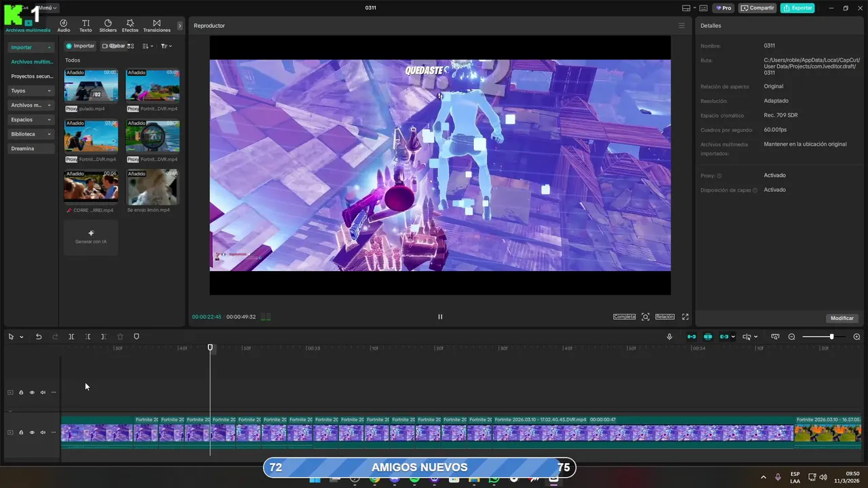Click the main track cover icon
The image size is (868, 488).
click(x=10, y=432)
